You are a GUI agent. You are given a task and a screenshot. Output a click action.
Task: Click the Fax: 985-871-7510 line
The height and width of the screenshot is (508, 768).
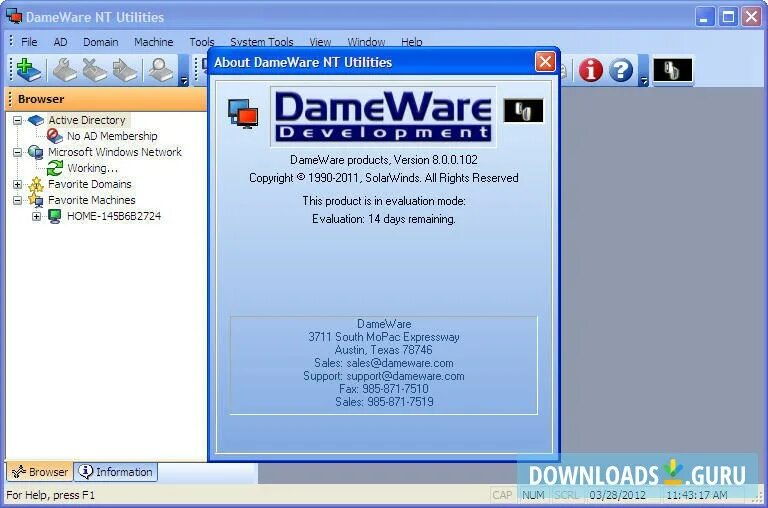coord(384,389)
